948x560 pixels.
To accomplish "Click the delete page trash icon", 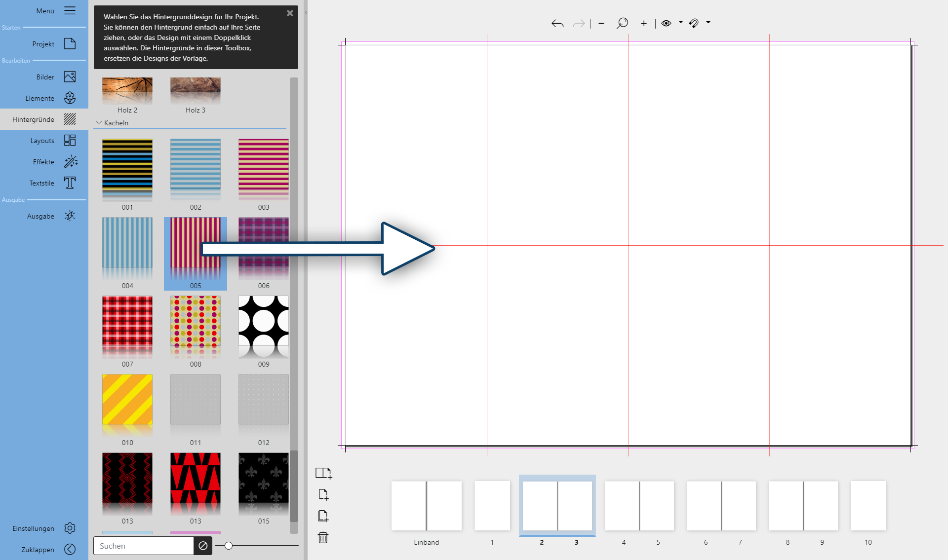I will pos(323,537).
